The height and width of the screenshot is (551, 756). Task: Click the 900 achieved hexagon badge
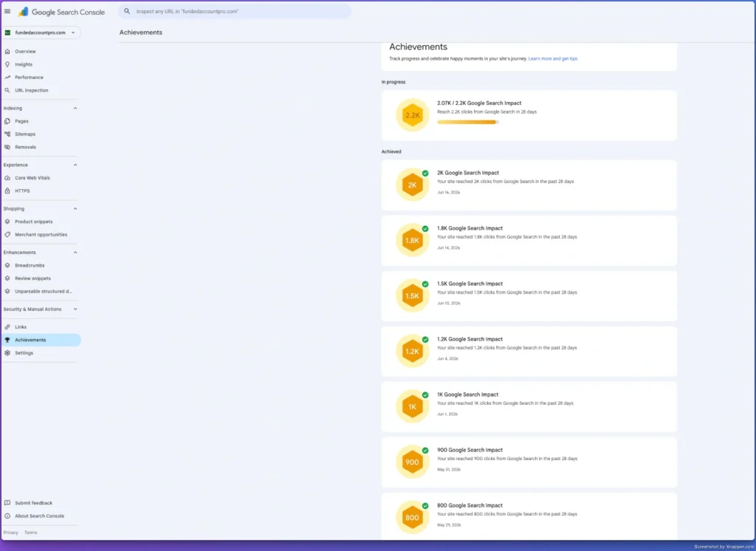tap(412, 462)
